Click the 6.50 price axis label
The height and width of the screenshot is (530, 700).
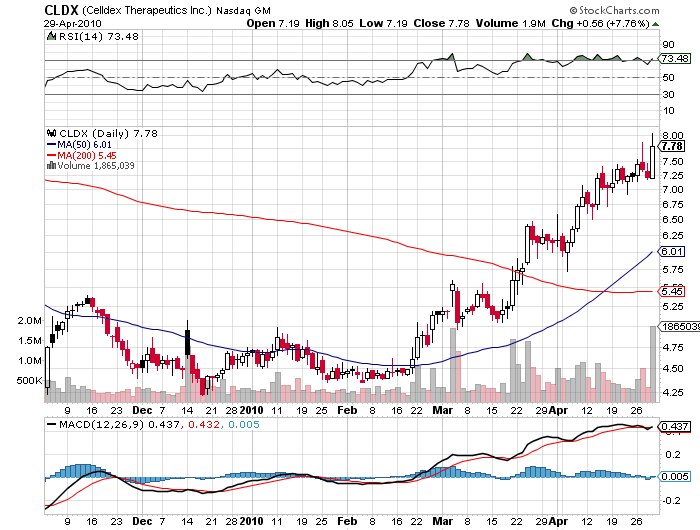tap(673, 220)
